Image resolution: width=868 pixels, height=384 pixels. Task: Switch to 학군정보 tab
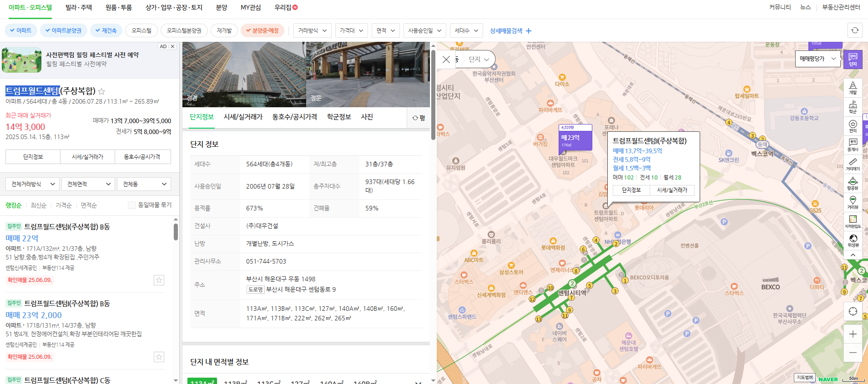coord(339,117)
